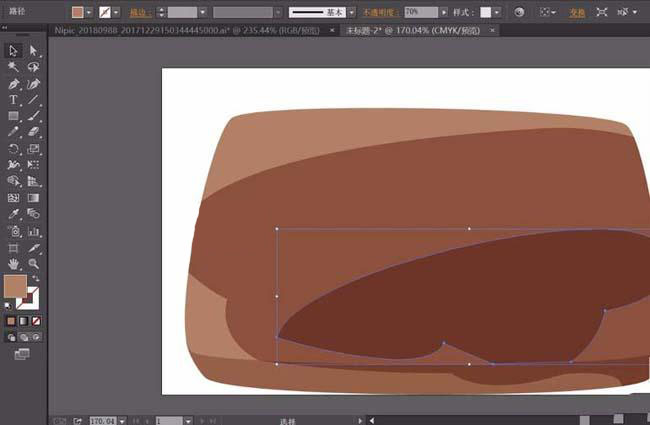Select the Zoom tool
650x425 pixels.
(33, 264)
